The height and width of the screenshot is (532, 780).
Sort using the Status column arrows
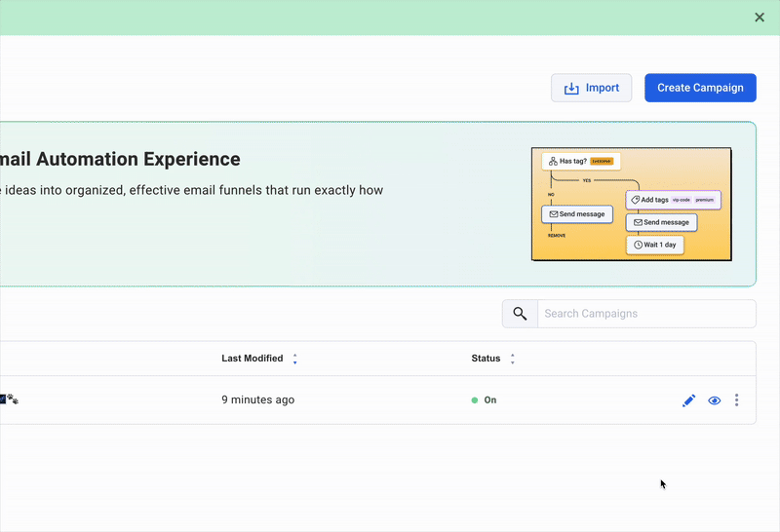513,360
